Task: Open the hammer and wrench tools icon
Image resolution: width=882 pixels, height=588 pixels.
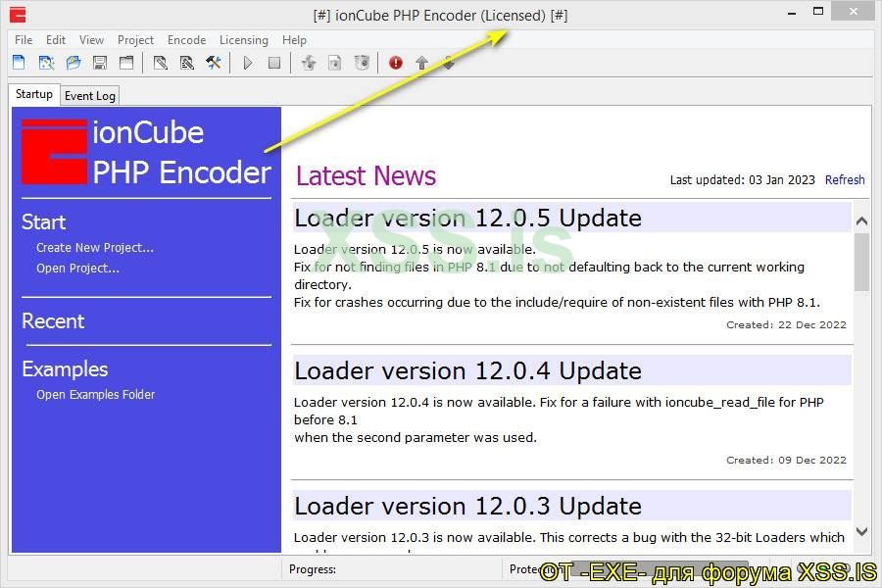Action: coord(214,63)
